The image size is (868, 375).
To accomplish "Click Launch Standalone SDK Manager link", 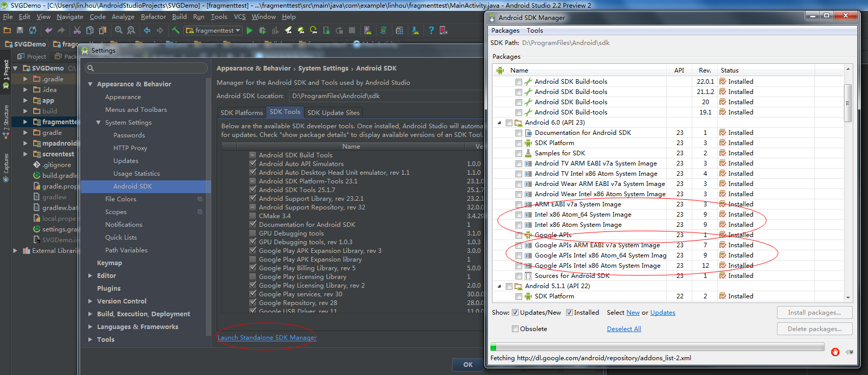I will coord(267,338).
